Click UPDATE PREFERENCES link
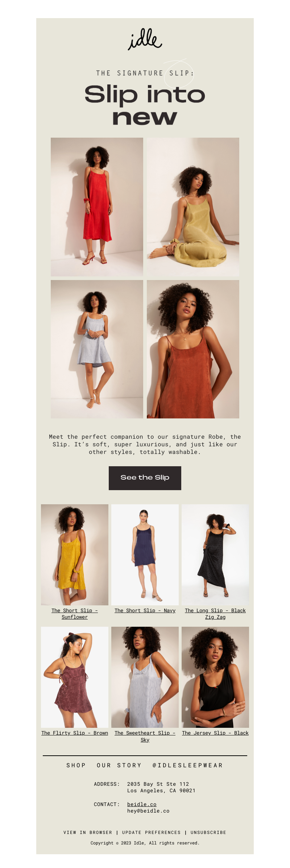The image size is (290, 868). pyautogui.click(x=152, y=832)
